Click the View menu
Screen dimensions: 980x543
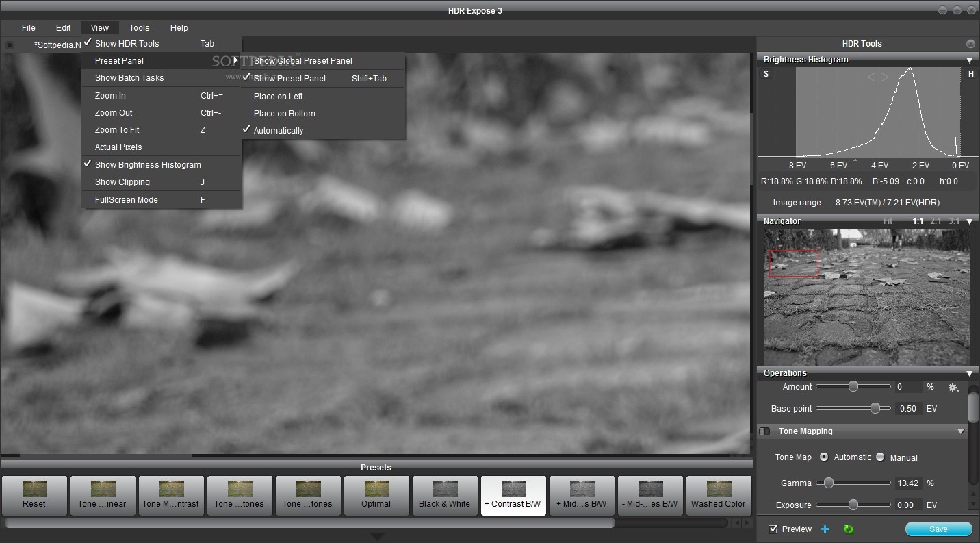click(x=100, y=28)
